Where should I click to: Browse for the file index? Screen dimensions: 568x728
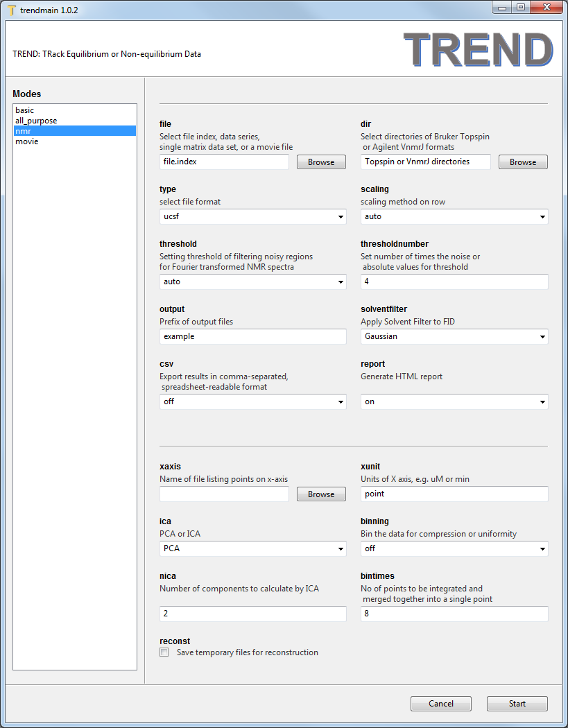(x=320, y=162)
